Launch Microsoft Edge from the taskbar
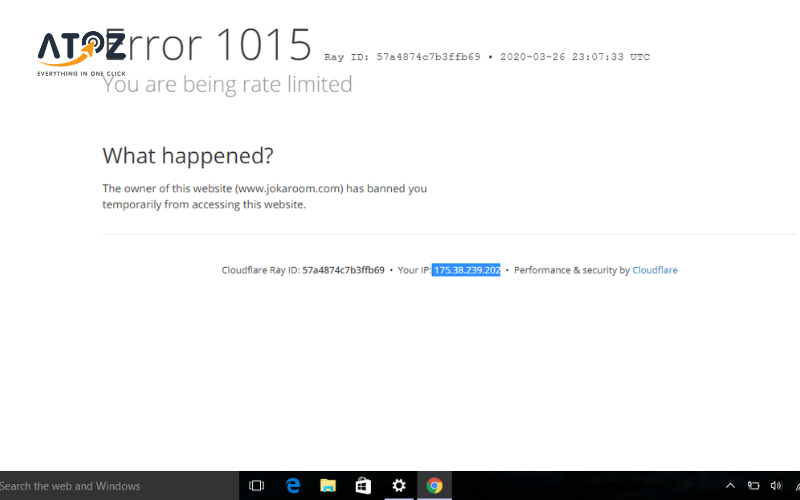 [x=293, y=486]
